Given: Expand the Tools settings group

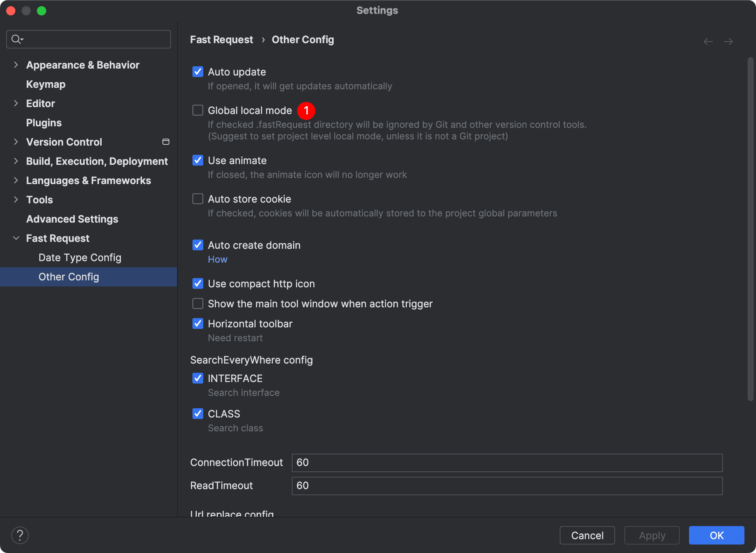Looking at the screenshot, I should [x=16, y=200].
